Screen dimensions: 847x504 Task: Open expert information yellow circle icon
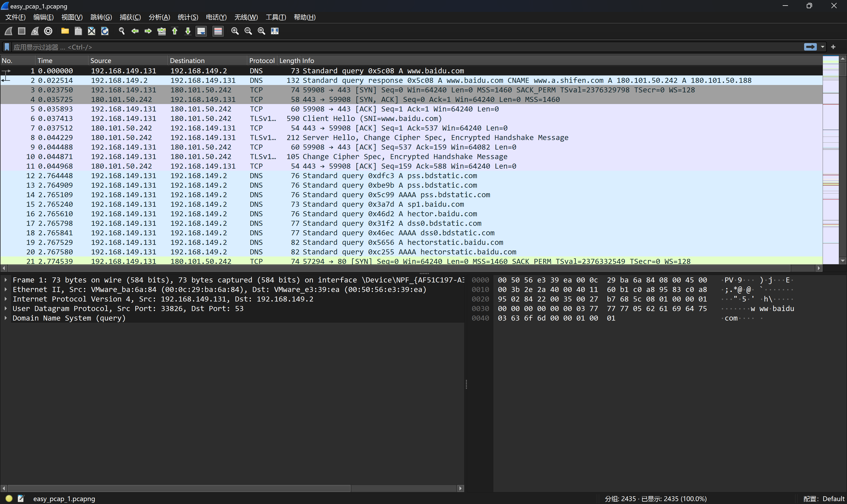(9, 498)
